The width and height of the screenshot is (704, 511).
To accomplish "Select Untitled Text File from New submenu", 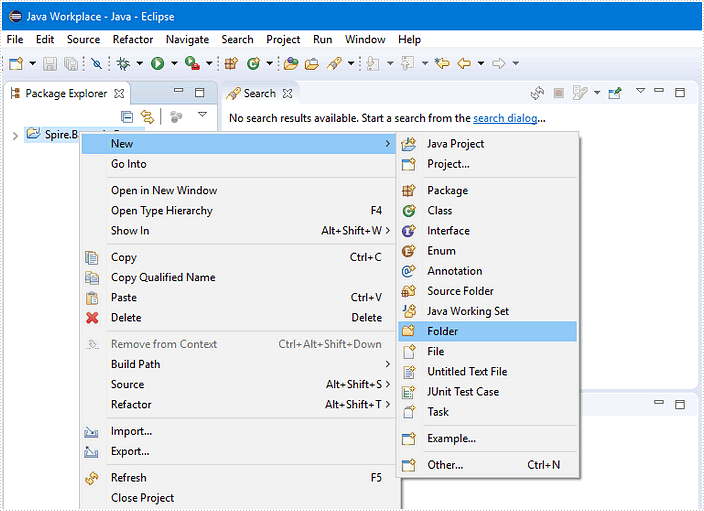I will point(487,371).
